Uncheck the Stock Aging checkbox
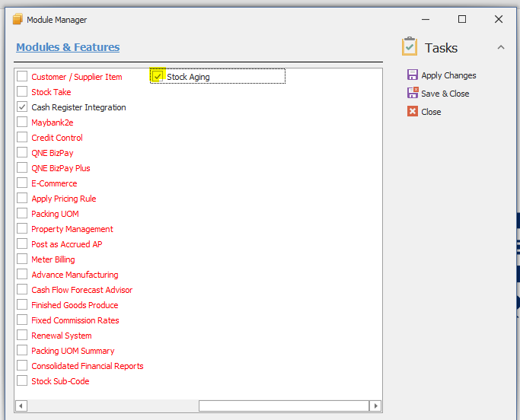The image size is (520, 420). coord(157,76)
